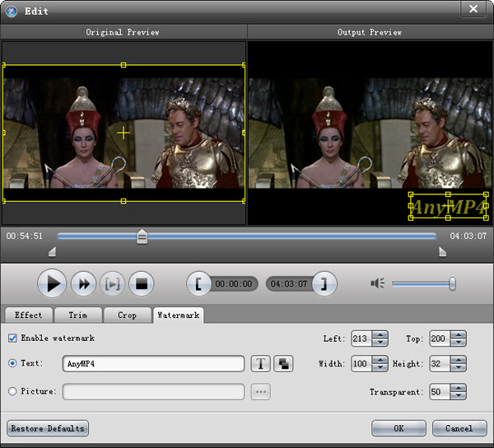Viewport: 494px width, 448px height.
Task: Click the Transparent value field showing 50
Action: point(440,392)
